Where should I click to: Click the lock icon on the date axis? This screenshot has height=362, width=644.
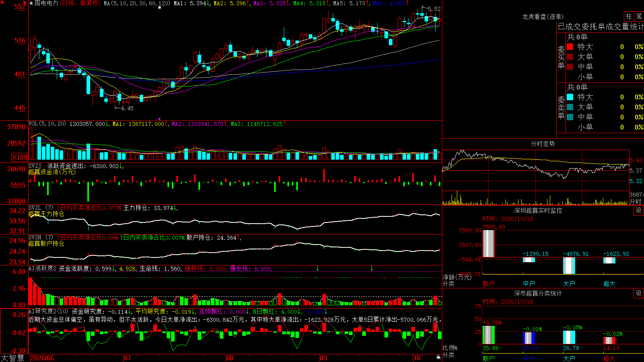click(438, 357)
